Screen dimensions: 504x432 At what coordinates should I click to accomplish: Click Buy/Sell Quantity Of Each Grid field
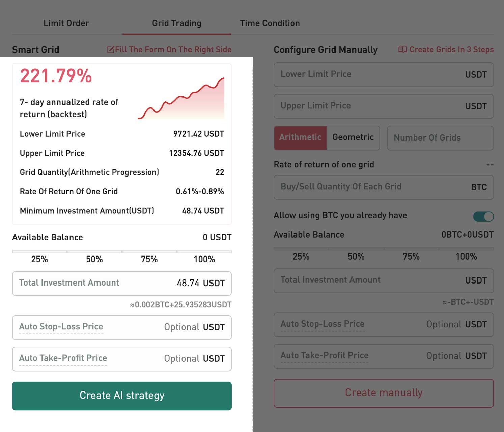point(383,187)
